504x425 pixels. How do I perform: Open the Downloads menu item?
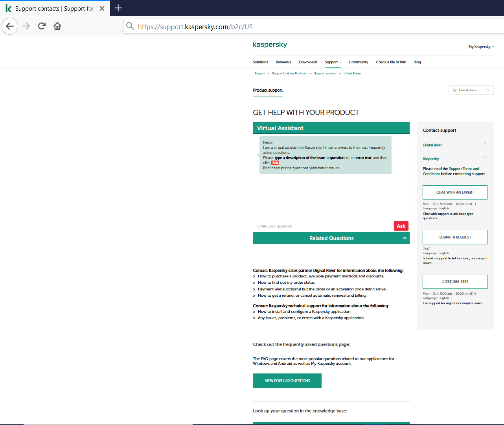pos(308,62)
